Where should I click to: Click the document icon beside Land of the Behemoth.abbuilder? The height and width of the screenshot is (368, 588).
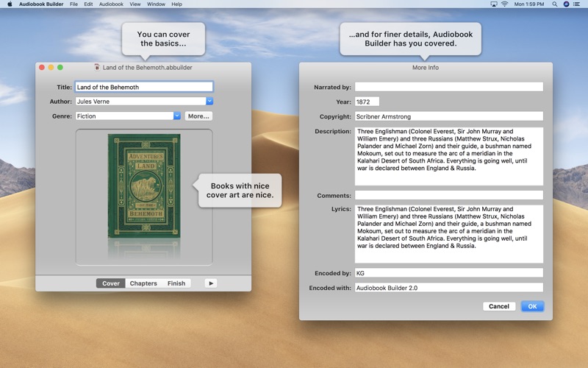point(97,67)
